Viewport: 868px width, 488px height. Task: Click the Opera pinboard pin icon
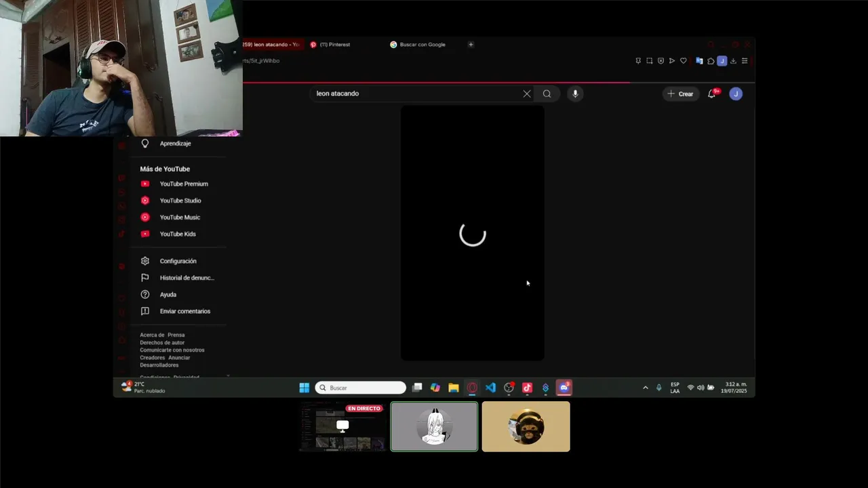point(638,61)
